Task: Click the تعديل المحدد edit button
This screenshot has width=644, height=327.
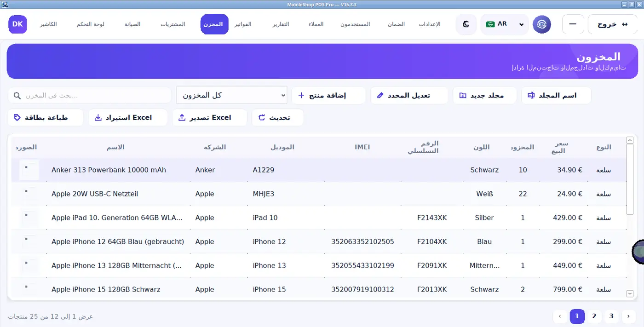Action: 409,95
